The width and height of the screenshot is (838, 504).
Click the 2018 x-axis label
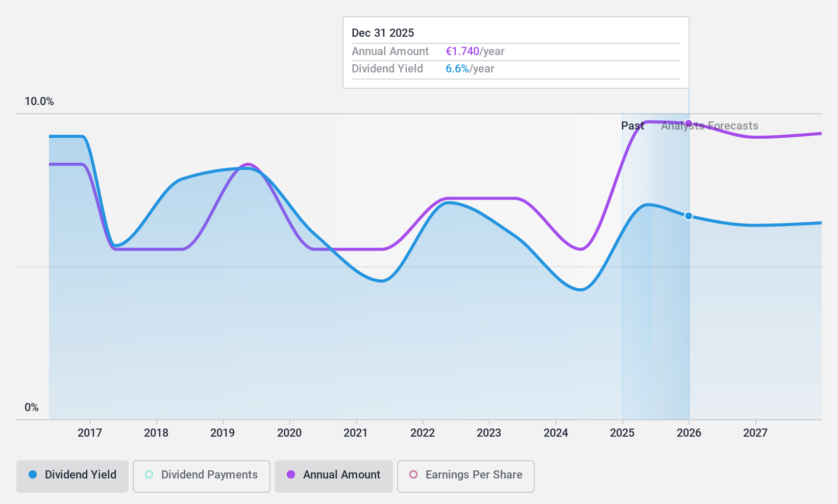coord(156,433)
